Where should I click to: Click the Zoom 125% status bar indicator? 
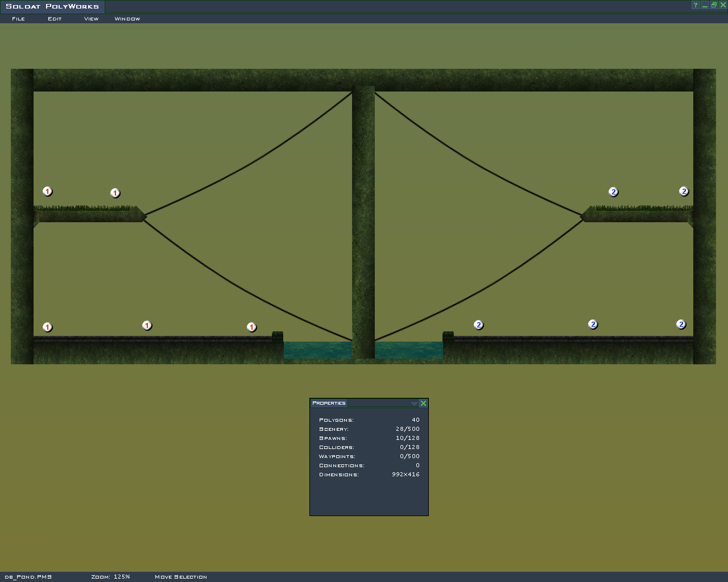pos(110,577)
